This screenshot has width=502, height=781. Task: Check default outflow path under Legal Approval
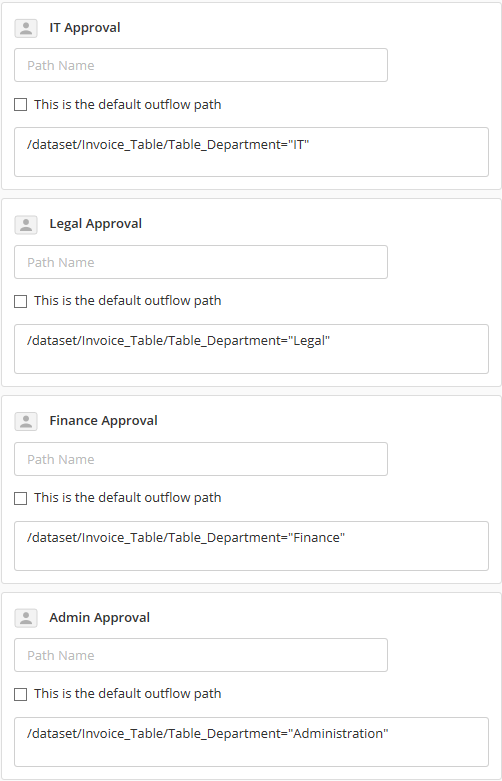point(20,301)
